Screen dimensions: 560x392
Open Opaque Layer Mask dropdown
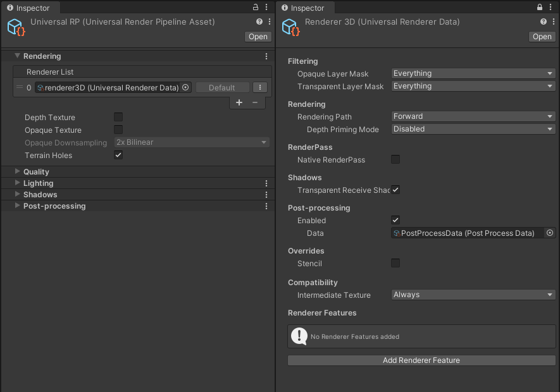click(x=473, y=73)
